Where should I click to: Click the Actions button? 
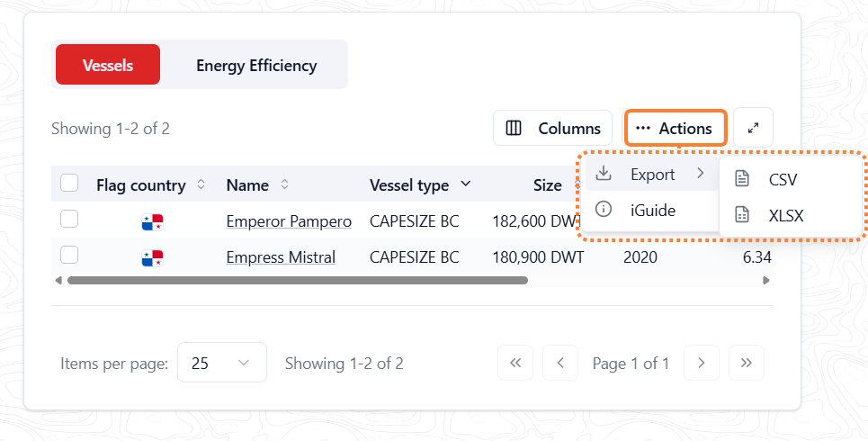(x=676, y=128)
